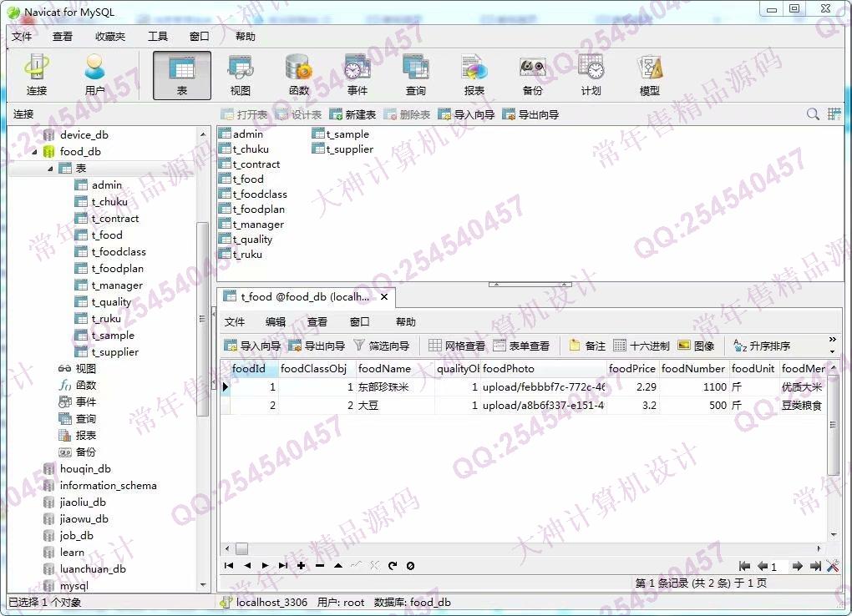Toggle 图像 image pane
Image resolution: width=852 pixels, height=616 pixels.
tap(696, 346)
